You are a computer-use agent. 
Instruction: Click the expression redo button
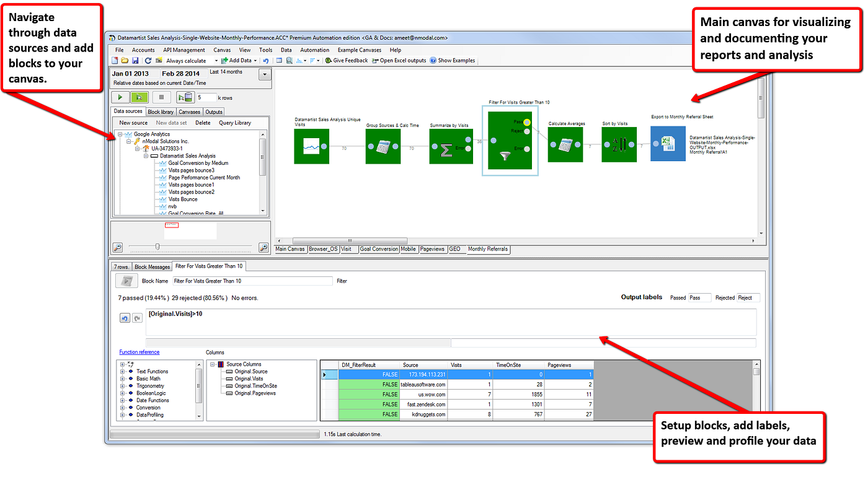[137, 318]
